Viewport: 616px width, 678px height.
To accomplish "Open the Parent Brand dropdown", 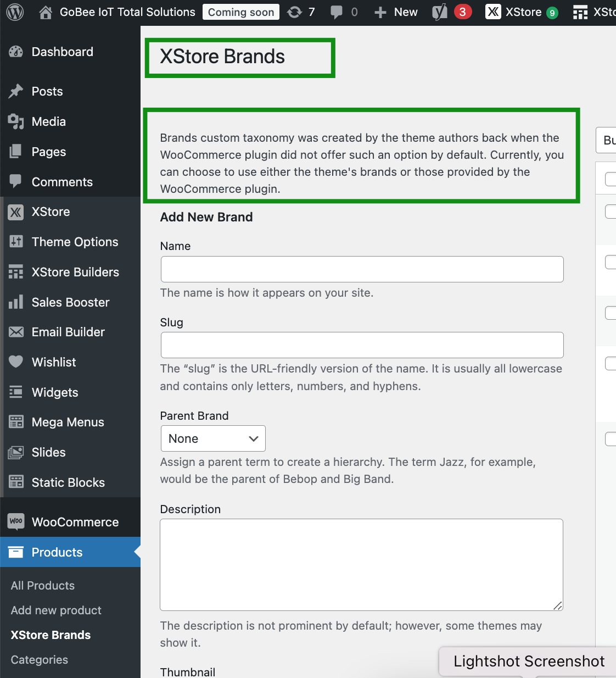I will pyautogui.click(x=213, y=438).
